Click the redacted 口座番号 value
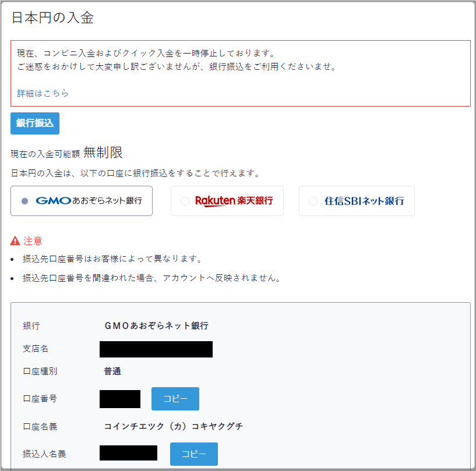Viewport: 476px width, 471px height. point(120,399)
